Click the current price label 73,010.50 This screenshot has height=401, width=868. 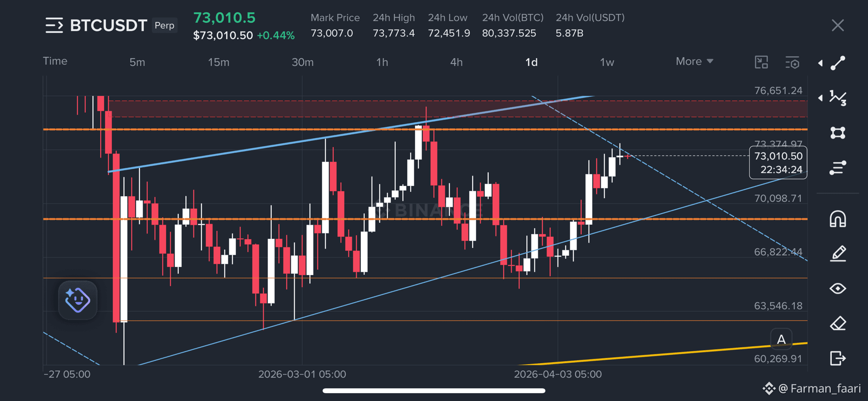(x=778, y=156)
